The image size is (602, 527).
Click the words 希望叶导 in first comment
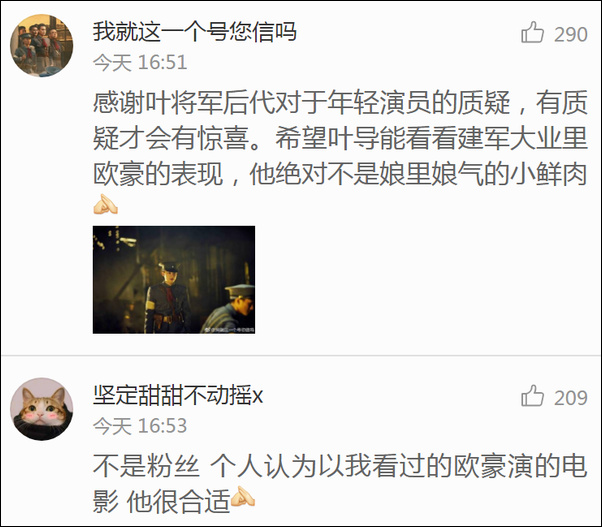pos(327,139)
